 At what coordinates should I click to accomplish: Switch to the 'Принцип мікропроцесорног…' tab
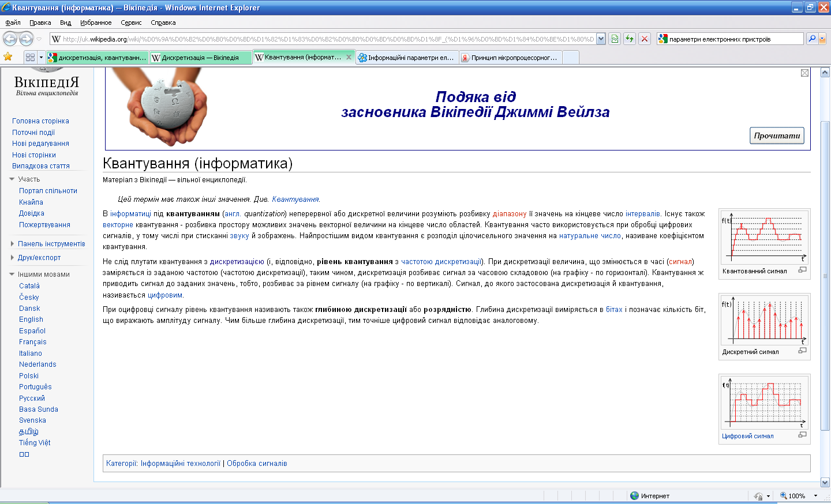click(x=510, y=58)
